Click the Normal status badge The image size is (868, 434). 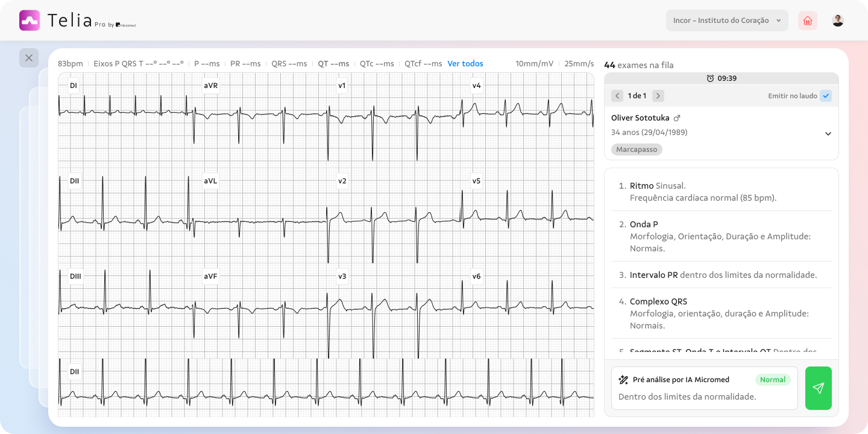772,380
